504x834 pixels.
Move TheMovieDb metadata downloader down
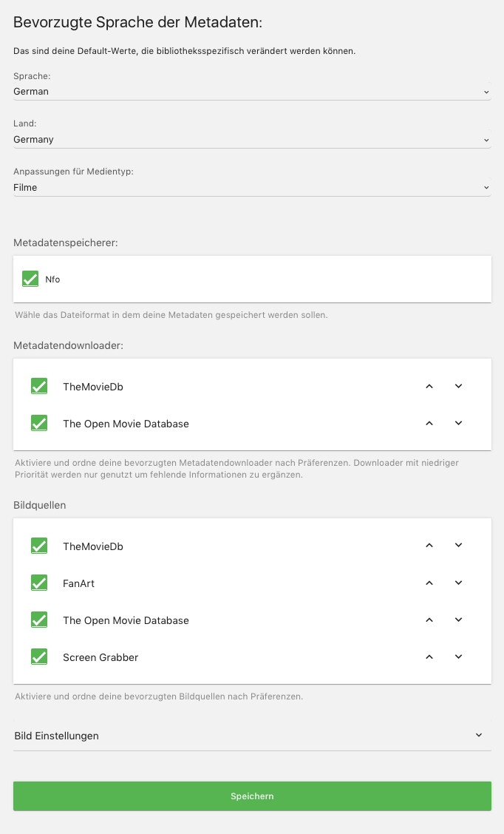click(x=458, y=386)
